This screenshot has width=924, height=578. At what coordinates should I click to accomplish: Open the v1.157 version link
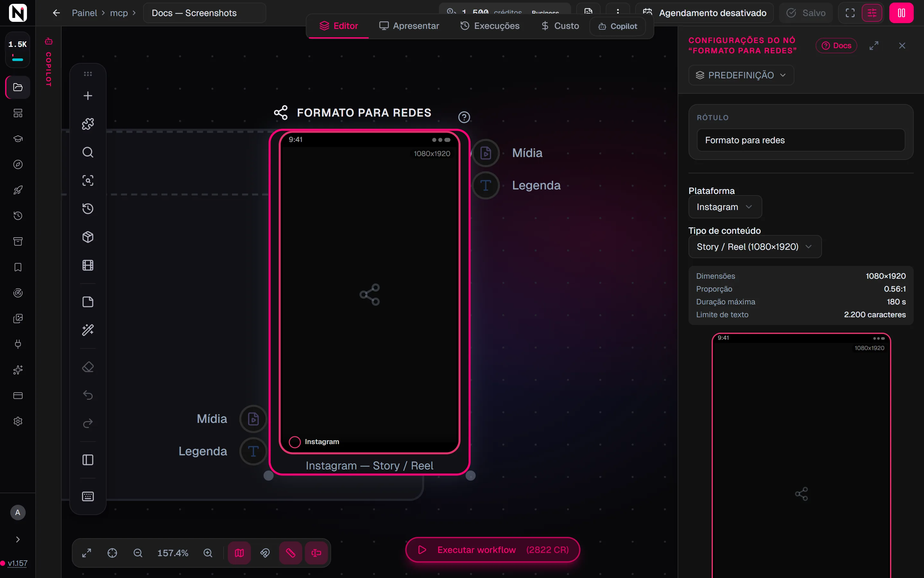[18, 563]
